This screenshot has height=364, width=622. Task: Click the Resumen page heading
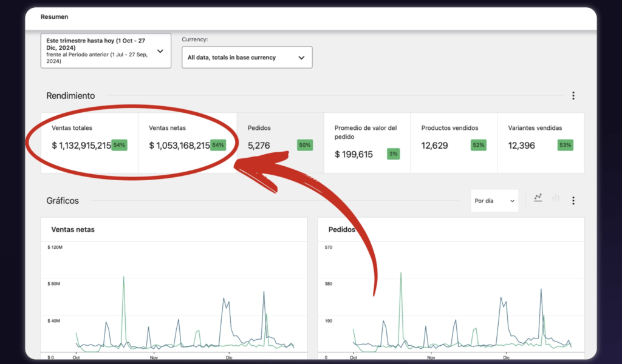54,16
